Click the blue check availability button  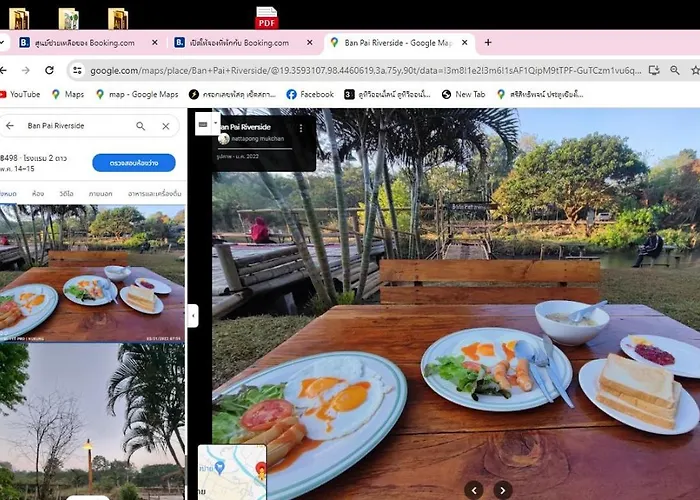133,162
